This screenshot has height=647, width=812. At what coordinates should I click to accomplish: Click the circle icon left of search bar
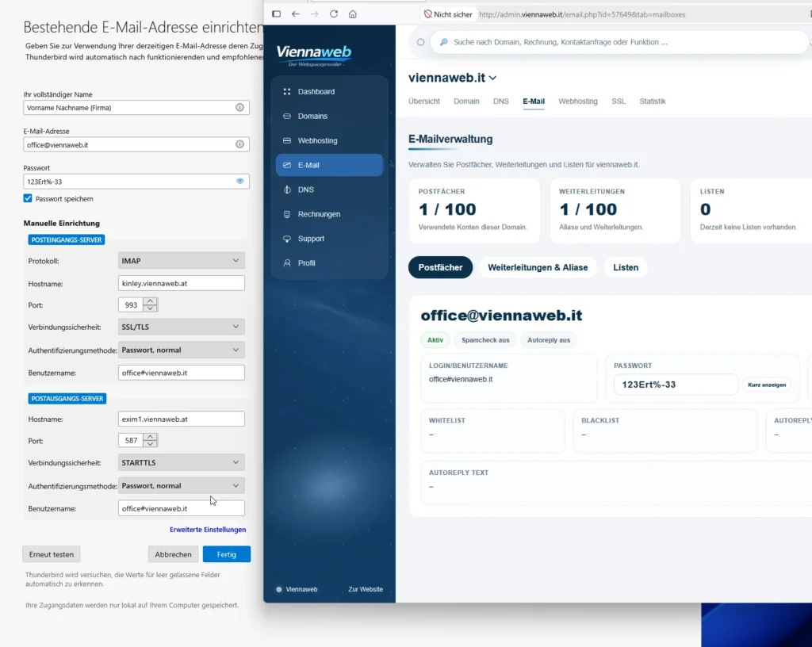pyautogui.click(x=420, y=42)
